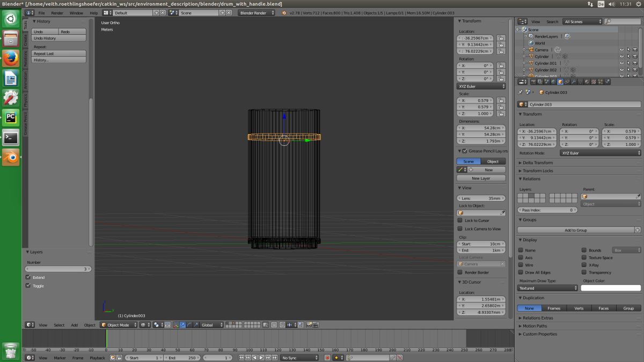The image size is (644, 362).
Task: Click the Undo History button
Action: [x=58, y=39]
